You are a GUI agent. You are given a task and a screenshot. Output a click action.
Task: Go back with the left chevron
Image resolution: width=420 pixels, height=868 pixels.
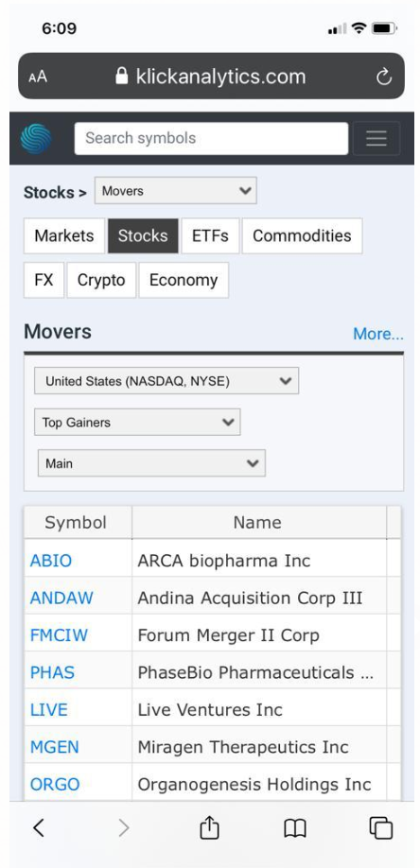[38, 828]
